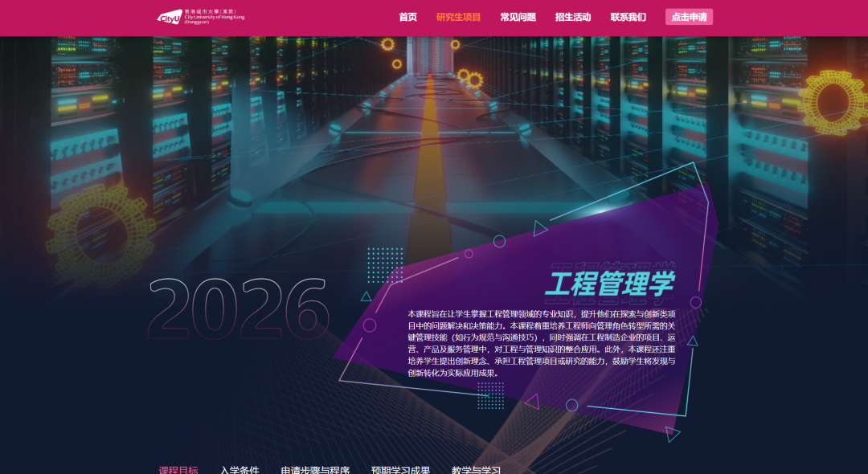Open the 常见问题 page from the navbar
The width and height of the screenshot is (868, 474).
click(x=518, y=16)
